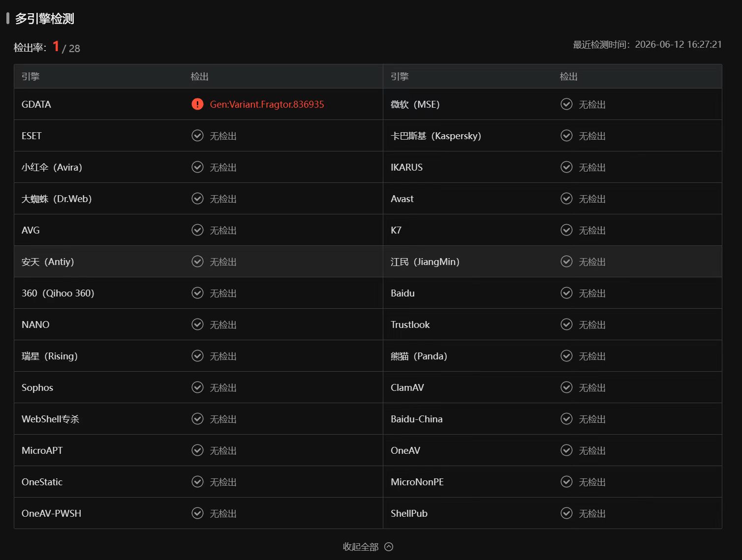Click the check icon in the Avira row

[197, 167]
